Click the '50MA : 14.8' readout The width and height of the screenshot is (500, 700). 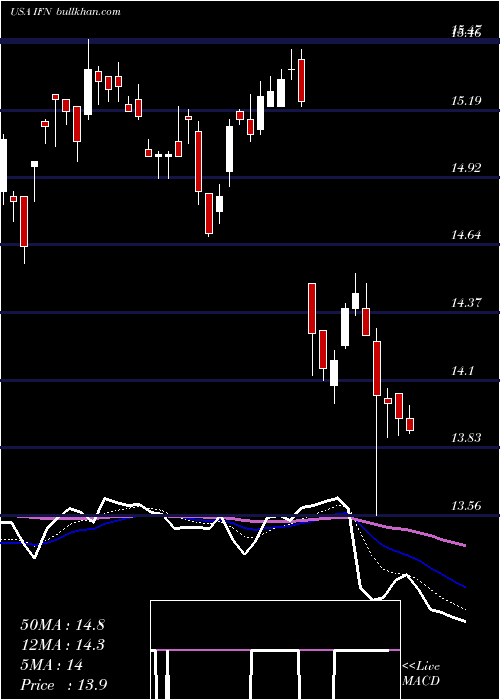click(x=62, y=625)
